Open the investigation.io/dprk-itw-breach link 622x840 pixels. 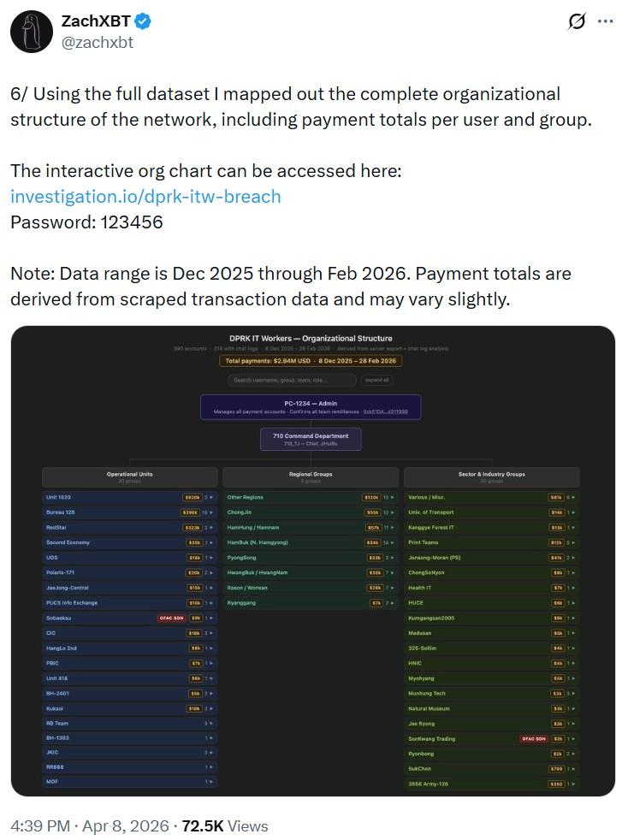144,196
